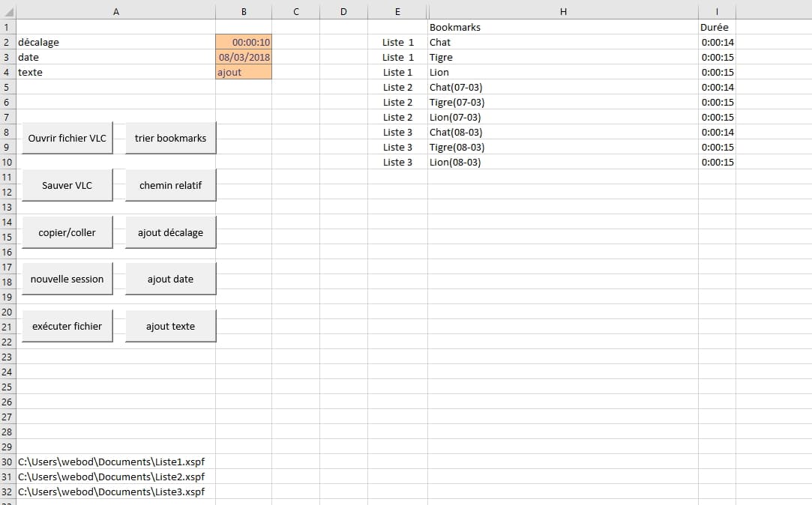The width and height of the screenshot is (812, 505).
Task: Click the "ajout date" button
Action: (170, 279)
